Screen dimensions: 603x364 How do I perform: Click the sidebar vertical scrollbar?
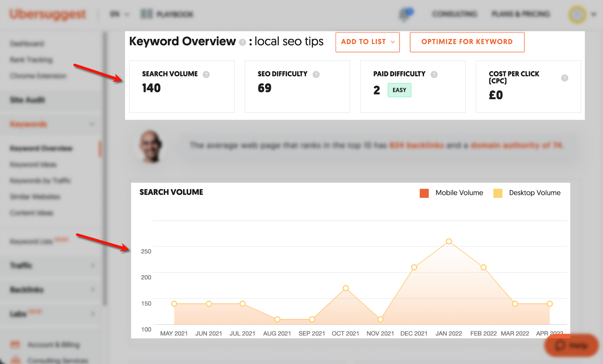click(x=105, y=169)
